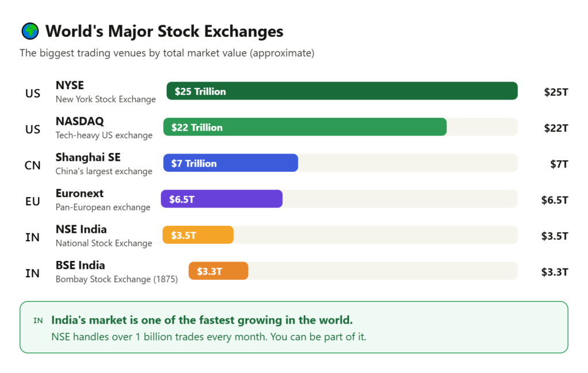Click the EU flag label beside Euronext
588x373 pixels.
(x=33, y=201)
